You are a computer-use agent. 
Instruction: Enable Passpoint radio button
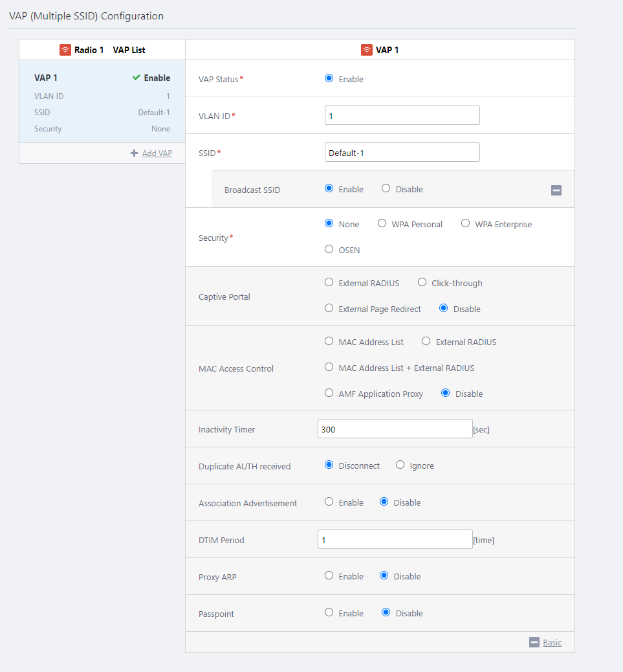(329, 612)
